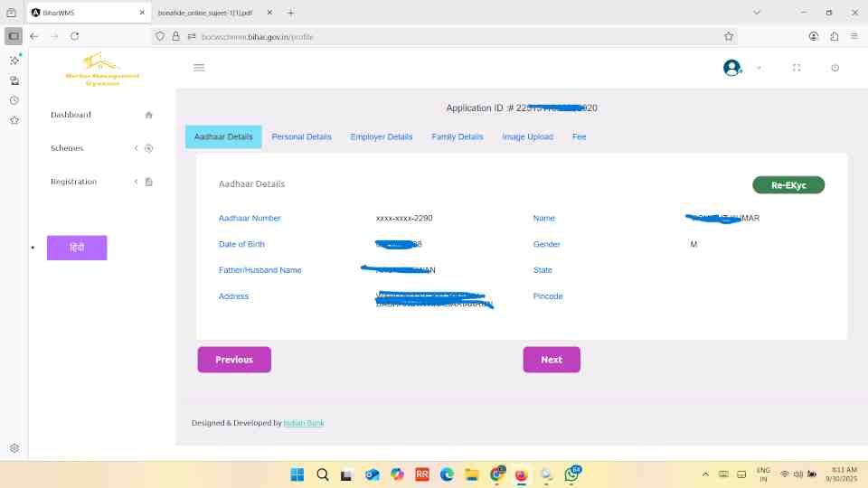Go to the Image Upload tab
Screen dimensions: 868x488
click(527, 137)
